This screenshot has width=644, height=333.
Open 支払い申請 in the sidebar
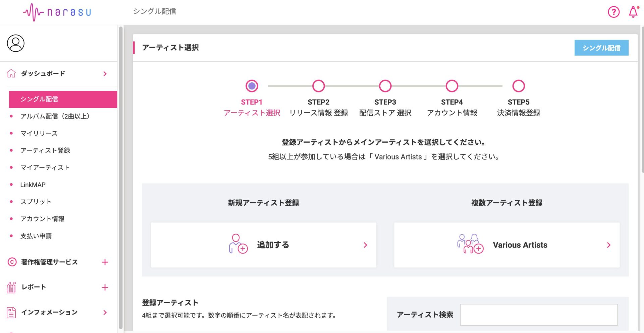36,236
